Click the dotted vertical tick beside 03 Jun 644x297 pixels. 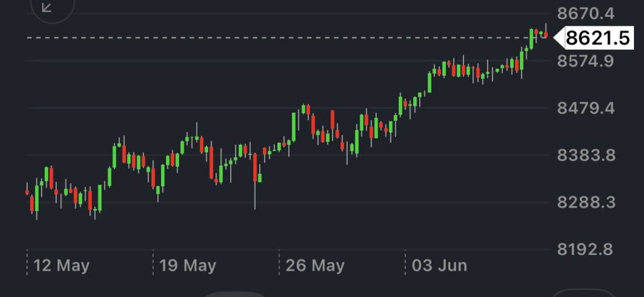404,262
